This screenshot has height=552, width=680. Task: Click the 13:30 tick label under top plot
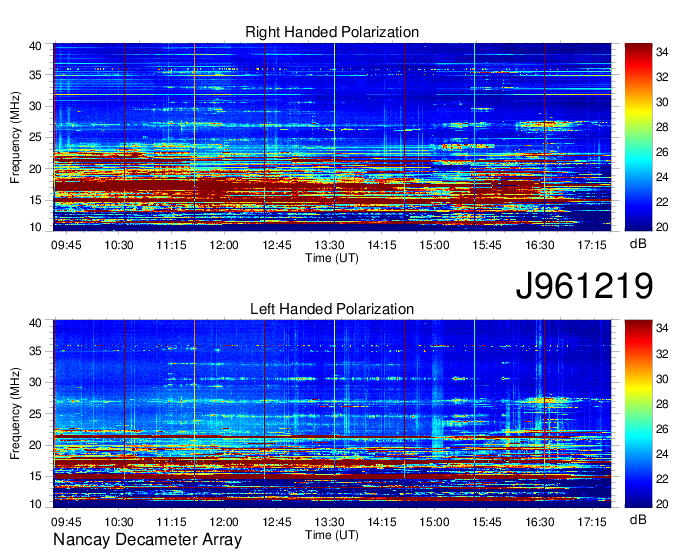(x=329, y=245)
